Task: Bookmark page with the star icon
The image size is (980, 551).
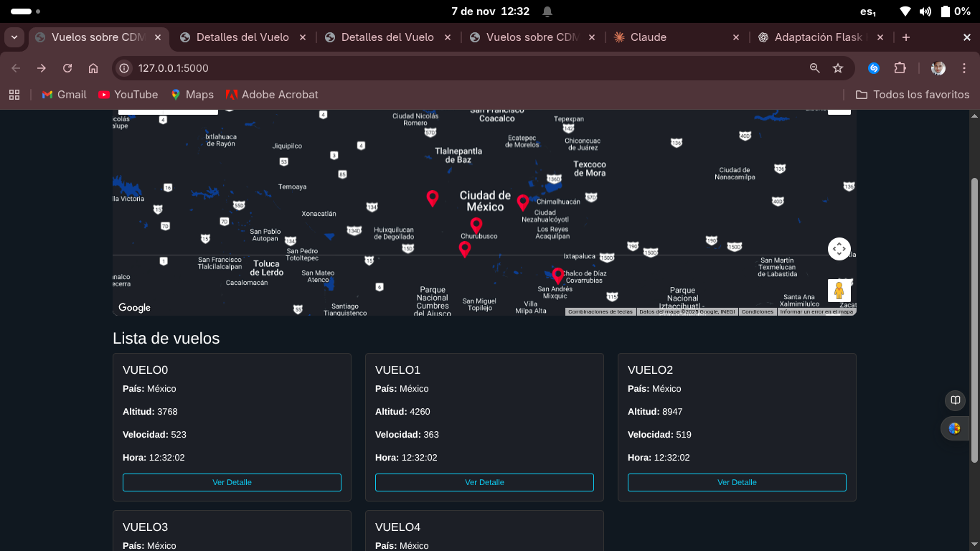Action: 837,68
